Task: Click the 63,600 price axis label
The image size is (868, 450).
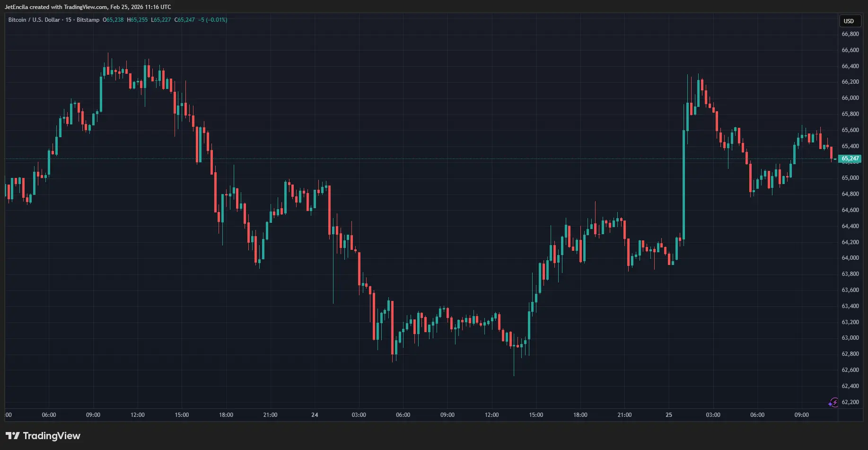Action: coord(850,290)
